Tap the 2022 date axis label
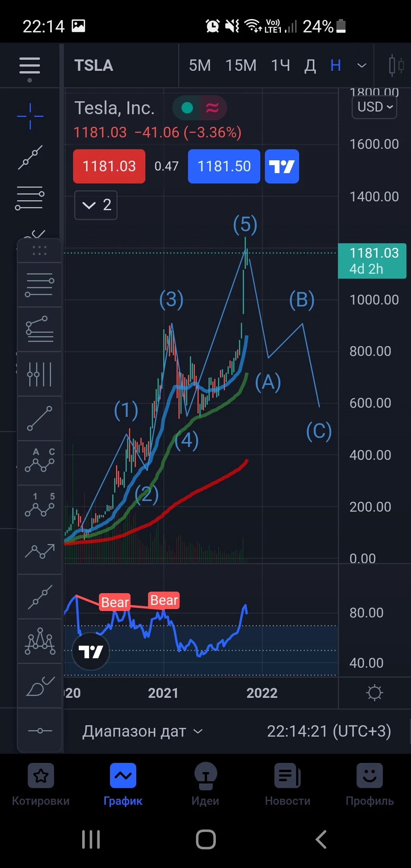 point(262,693)
